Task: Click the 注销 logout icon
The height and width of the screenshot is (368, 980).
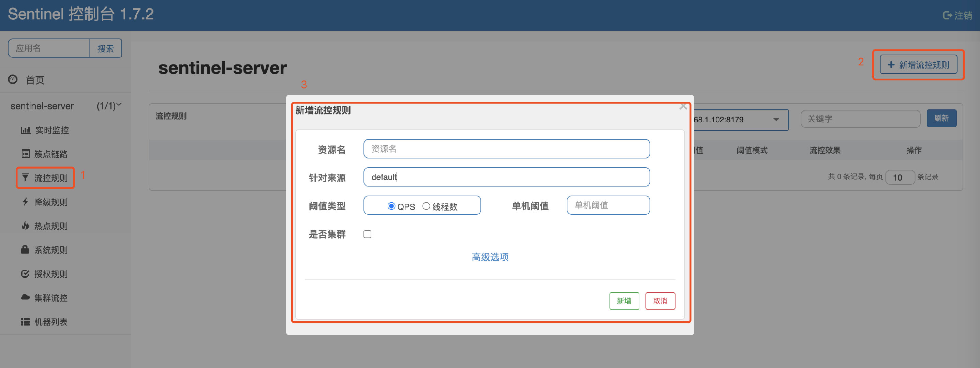Action: (947, 16)
